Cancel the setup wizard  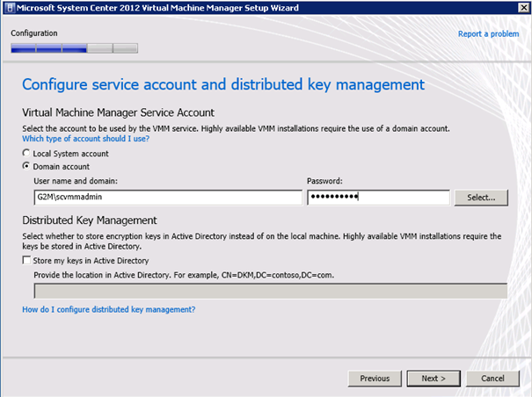tap(492, 379)
